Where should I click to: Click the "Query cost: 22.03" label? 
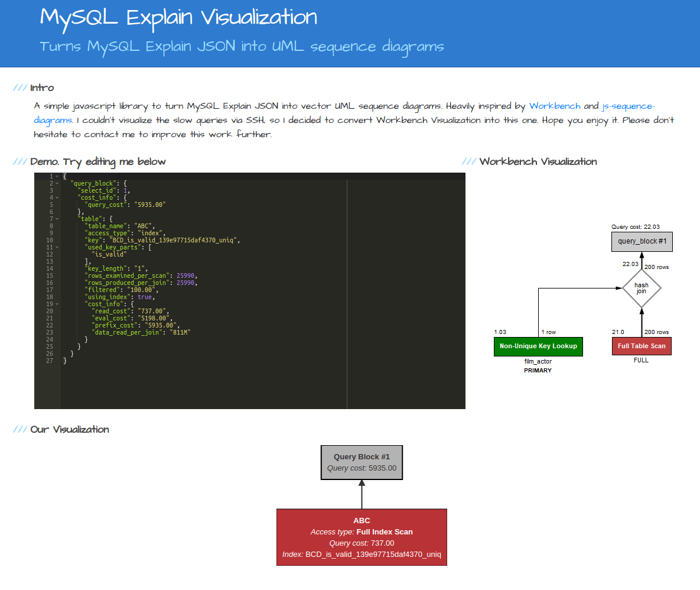(x=635, y=227)
